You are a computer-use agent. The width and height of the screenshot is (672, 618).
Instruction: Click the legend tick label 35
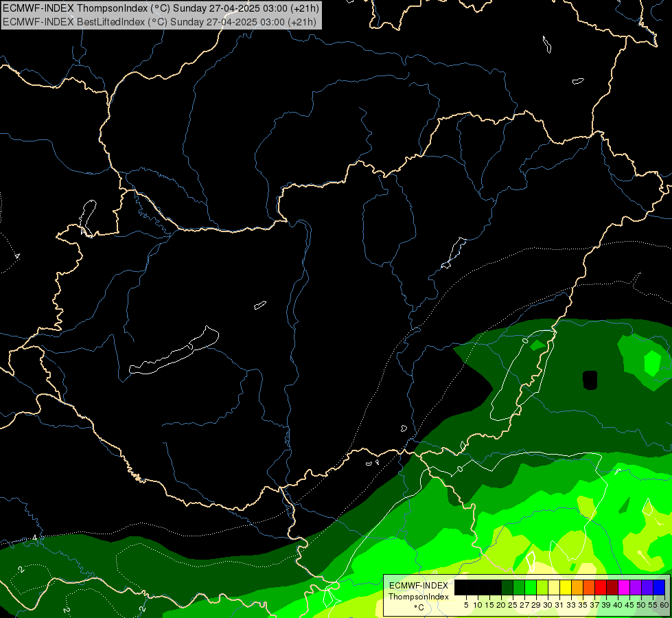click(x=583, y=605)
